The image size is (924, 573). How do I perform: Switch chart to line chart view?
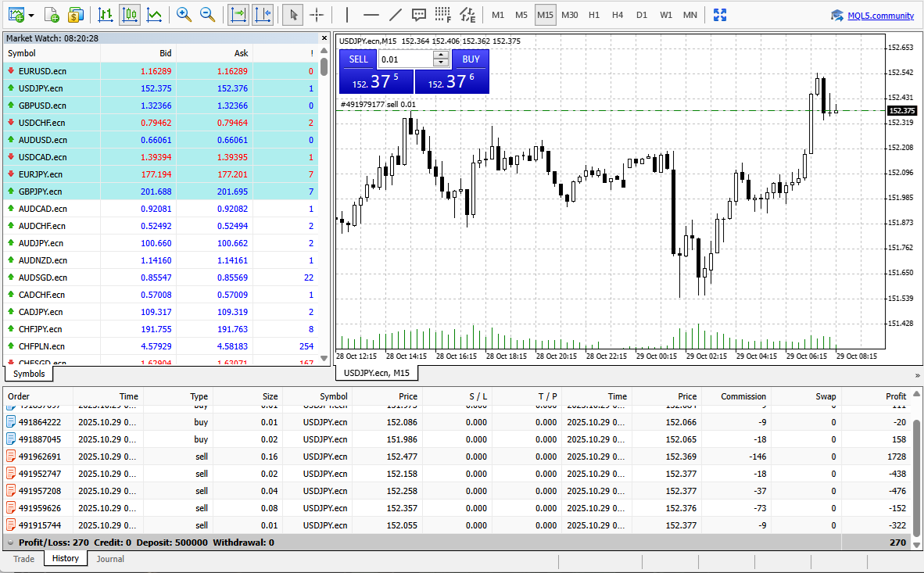(155, 15)
